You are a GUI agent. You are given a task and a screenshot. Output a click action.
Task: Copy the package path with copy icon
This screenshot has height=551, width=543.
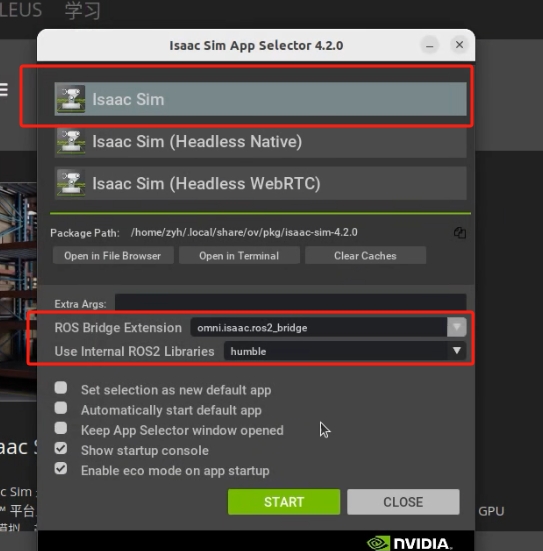click(460, 233)
